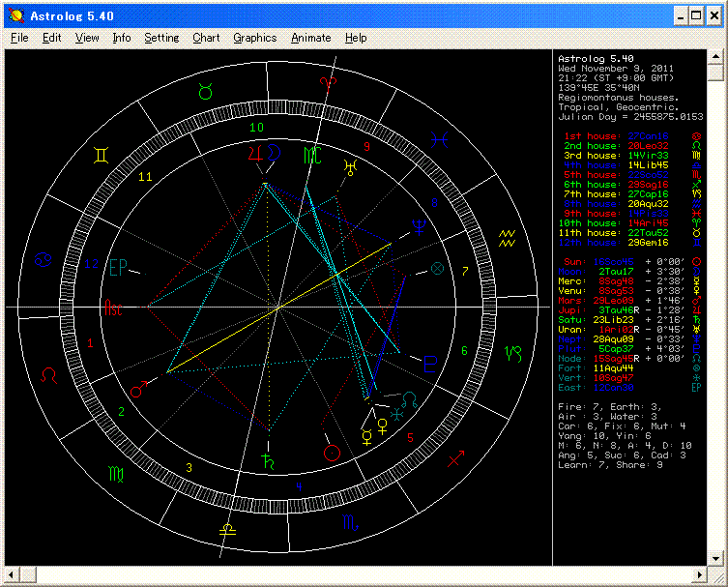Click the 'Nept: 28Aqu09' row
This screenshot has height=587, width=728.
coord(629,339)
